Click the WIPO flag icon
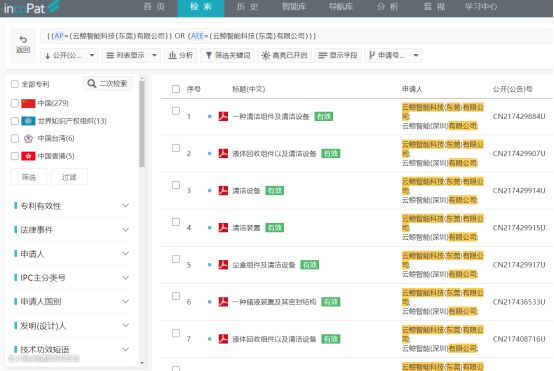 click(x=28, y=121)
